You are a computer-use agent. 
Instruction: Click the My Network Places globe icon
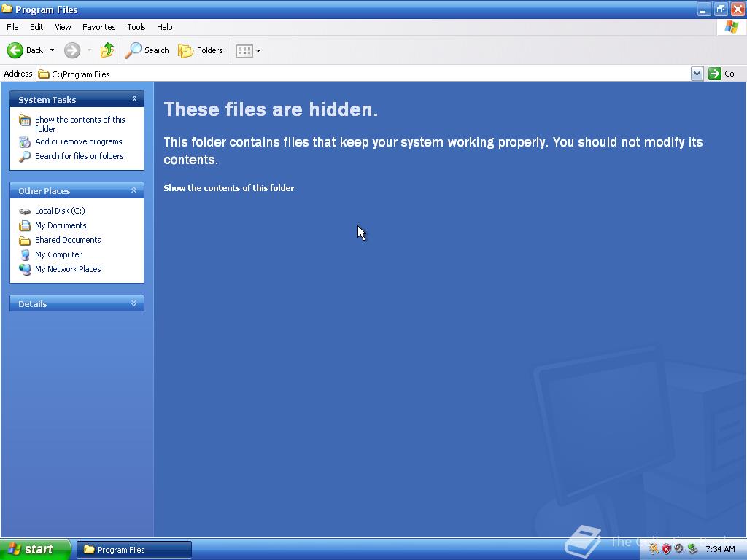(x=25, y=270)
